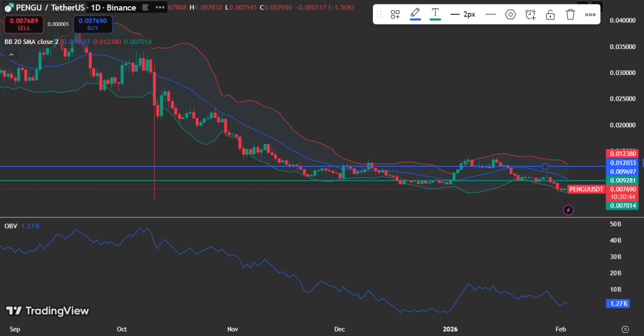Image resolution: width=644 pixels, height=336 pixels.
Task: Click 50B on the OBV scale
Action: 615,224
